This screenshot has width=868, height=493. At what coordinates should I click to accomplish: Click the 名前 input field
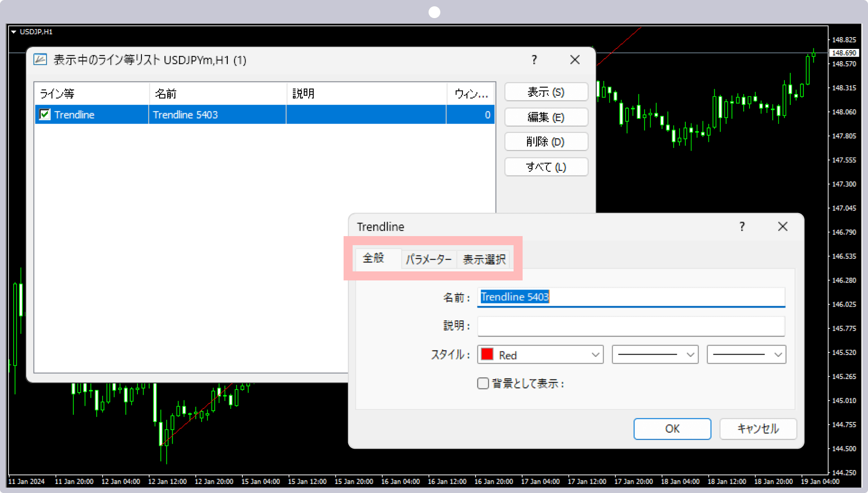point(631,297)
